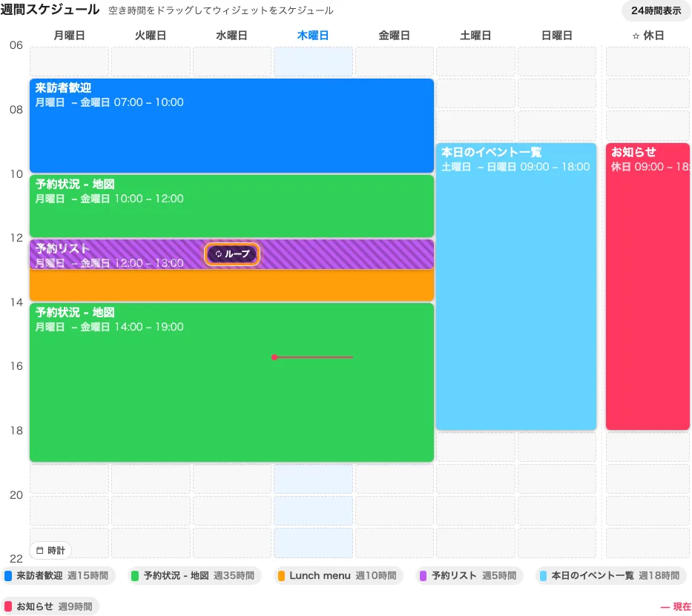The image size is (692, 616).
Task: Click the green 予約状況 legend swatch
Action: [135, 576]
